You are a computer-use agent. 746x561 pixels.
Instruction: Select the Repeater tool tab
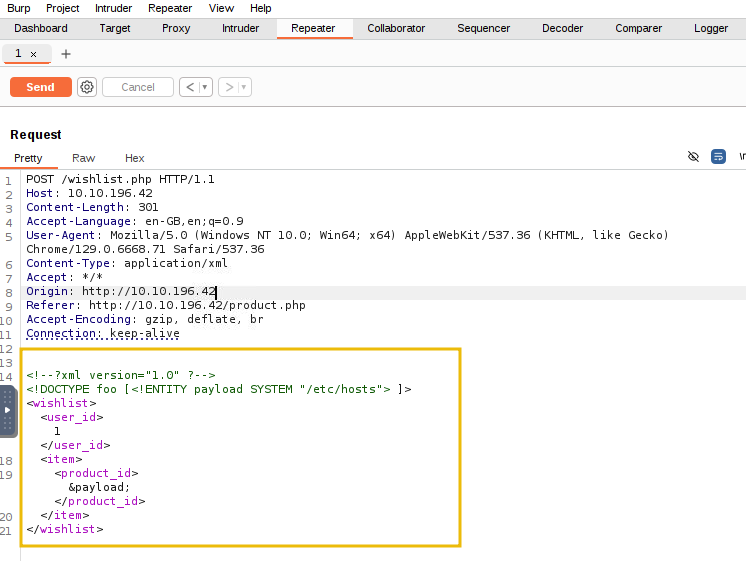click(313, 29)
